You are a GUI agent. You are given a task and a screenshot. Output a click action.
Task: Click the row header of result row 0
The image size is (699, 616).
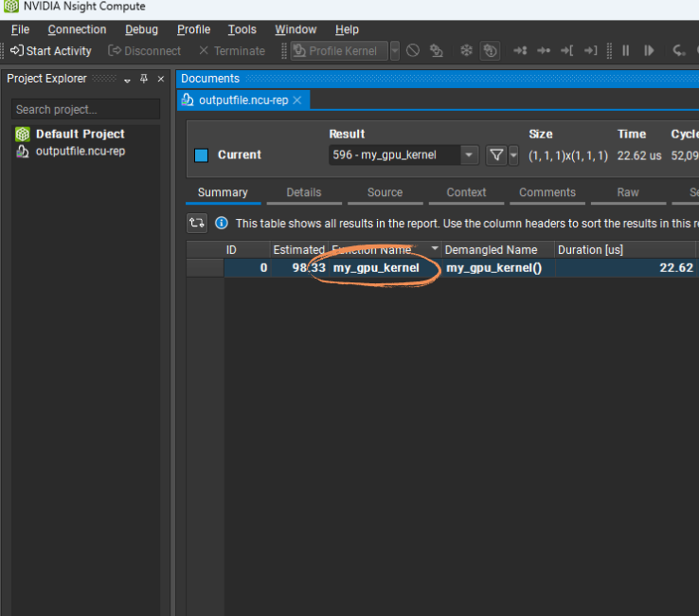click(206, 267)
